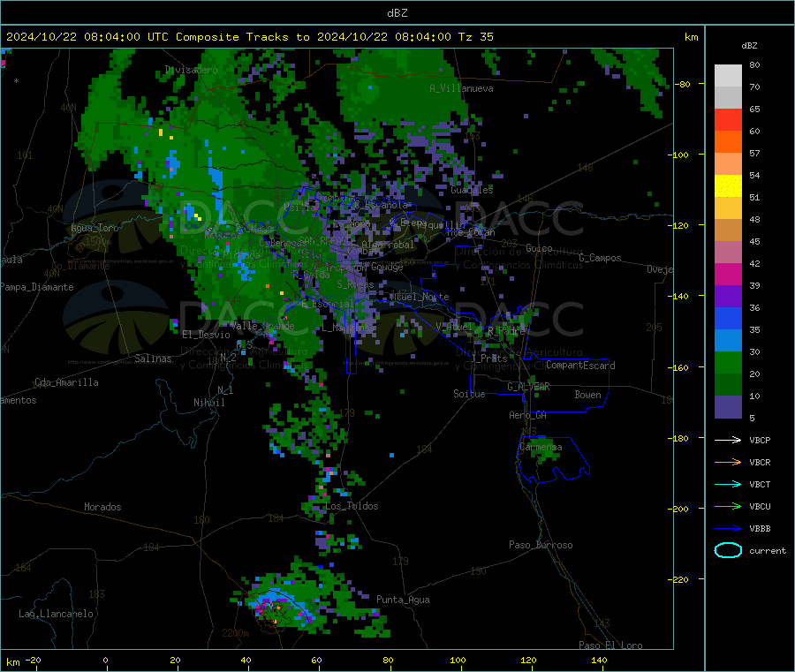Click the 'Cda_Amarilla' map label
This screenshot has height=672, width=795.
[66, 382]
